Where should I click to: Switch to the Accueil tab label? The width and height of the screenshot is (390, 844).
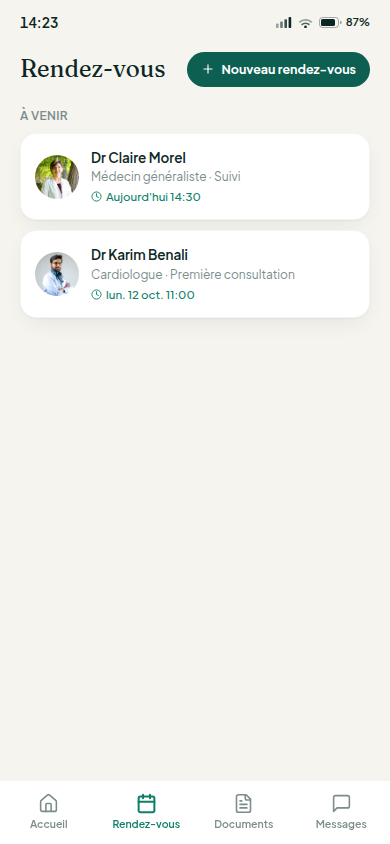click(48, 824)
